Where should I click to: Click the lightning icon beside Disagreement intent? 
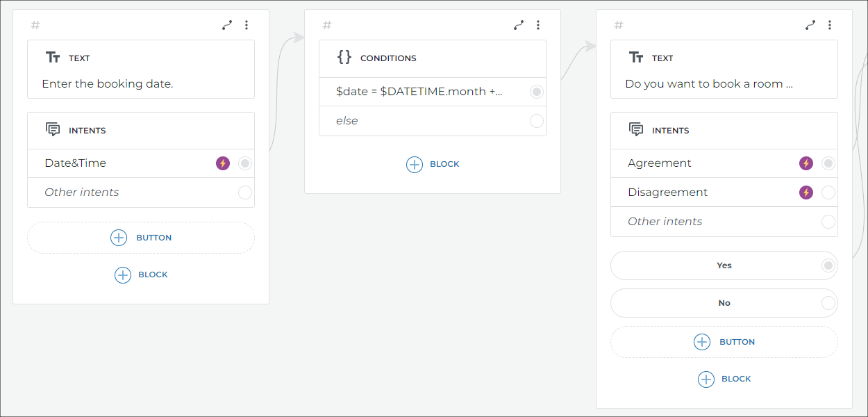806,193
